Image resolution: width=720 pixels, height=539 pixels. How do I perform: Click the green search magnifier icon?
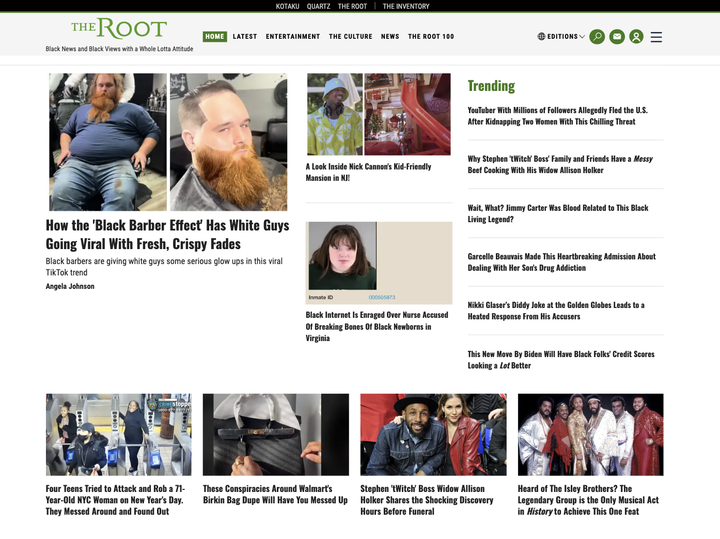pyautogui.click(x=597, y=37)
